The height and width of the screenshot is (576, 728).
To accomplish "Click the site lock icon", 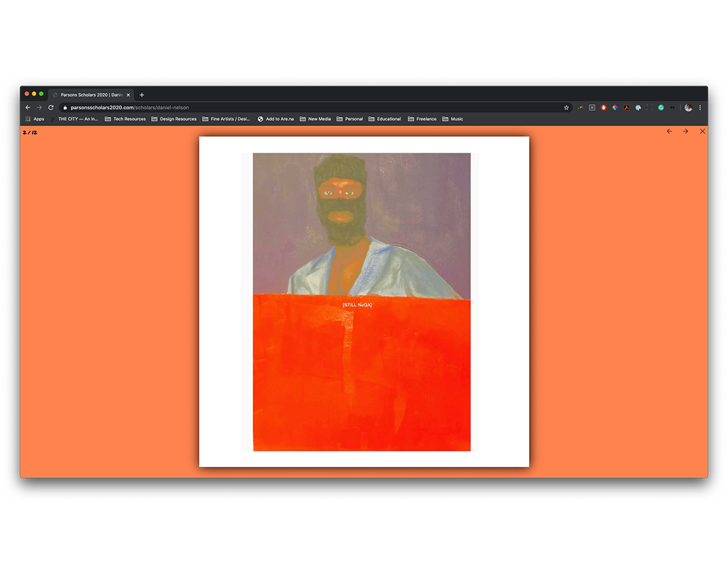I will point(65,108).
